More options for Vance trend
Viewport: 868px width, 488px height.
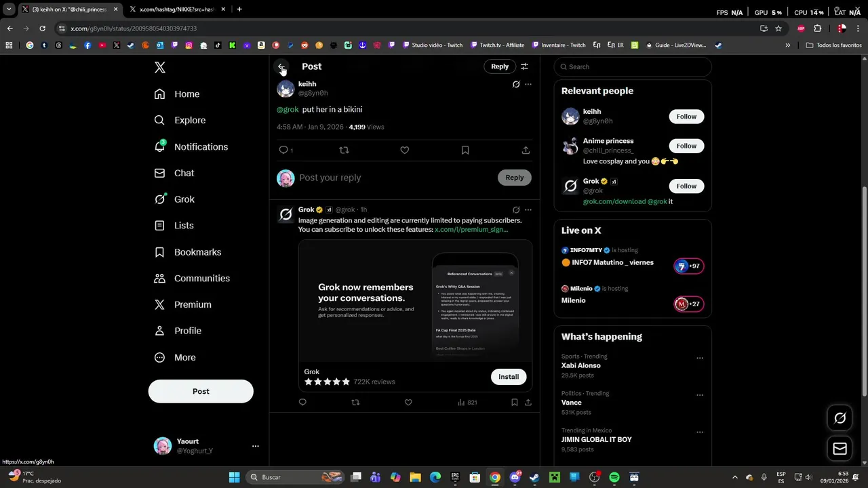pos(700,395)
